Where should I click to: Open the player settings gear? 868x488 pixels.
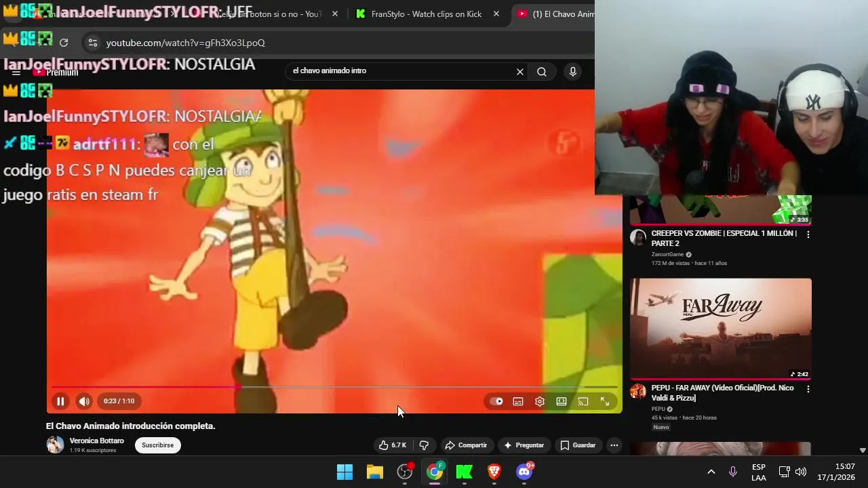[540, 401]
